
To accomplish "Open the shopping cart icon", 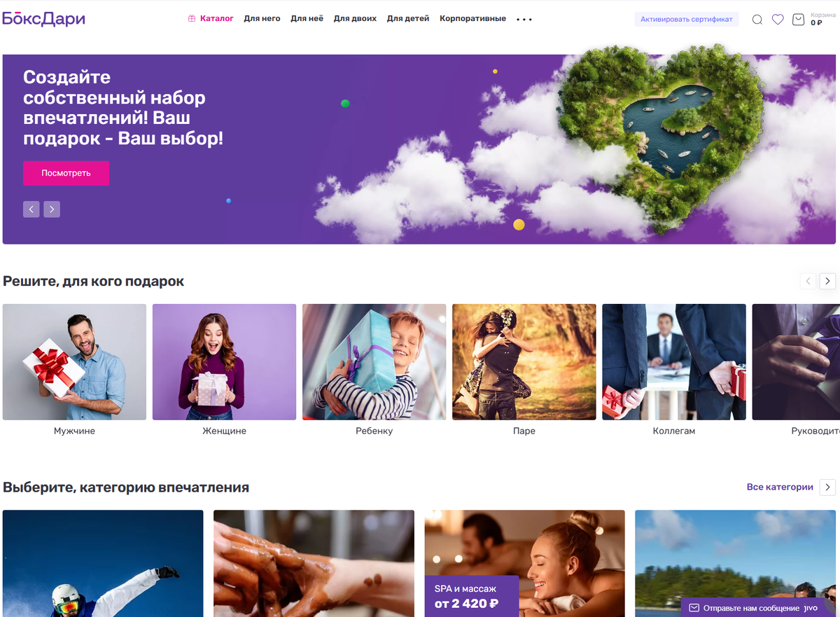I will tap(798, 20).
